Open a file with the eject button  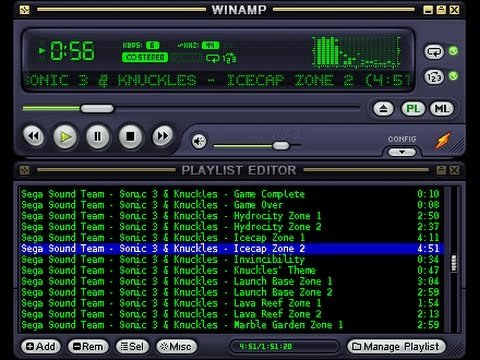coord(383,109)
